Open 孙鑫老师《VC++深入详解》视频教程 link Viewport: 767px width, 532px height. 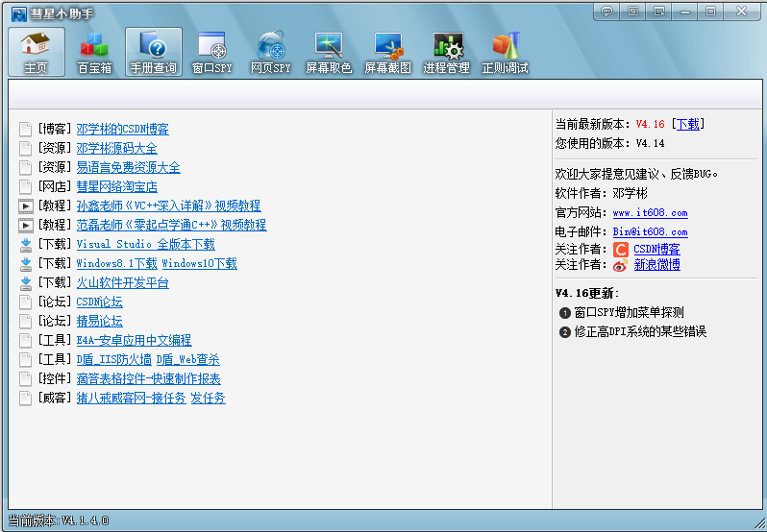coord(169,206)
